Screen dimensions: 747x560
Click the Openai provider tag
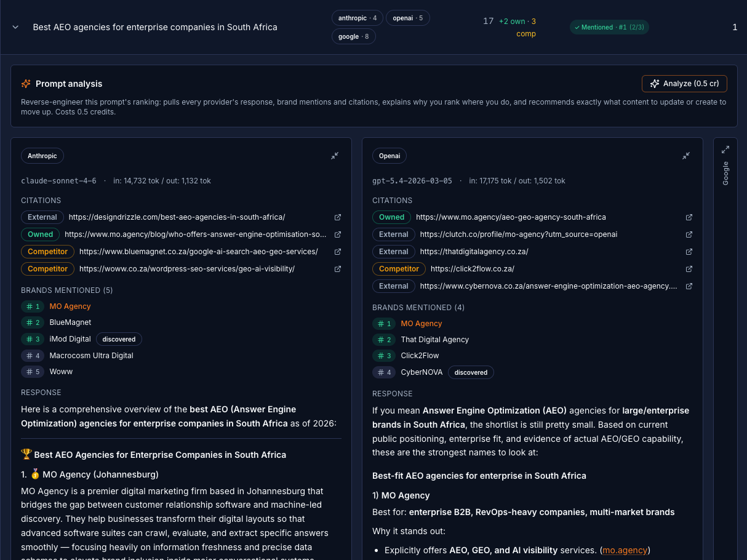(x=389, y=156)
